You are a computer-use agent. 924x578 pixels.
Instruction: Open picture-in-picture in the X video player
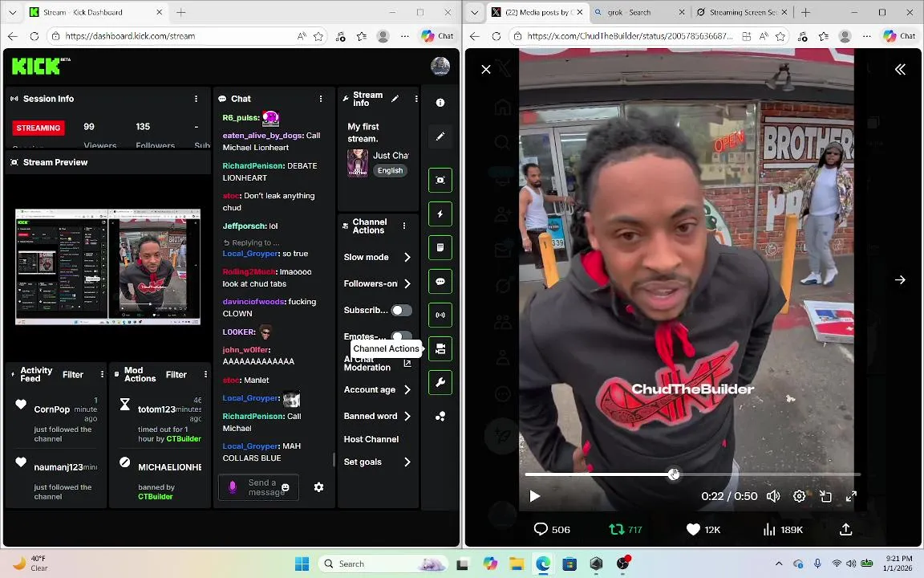[x=825, y=497]
